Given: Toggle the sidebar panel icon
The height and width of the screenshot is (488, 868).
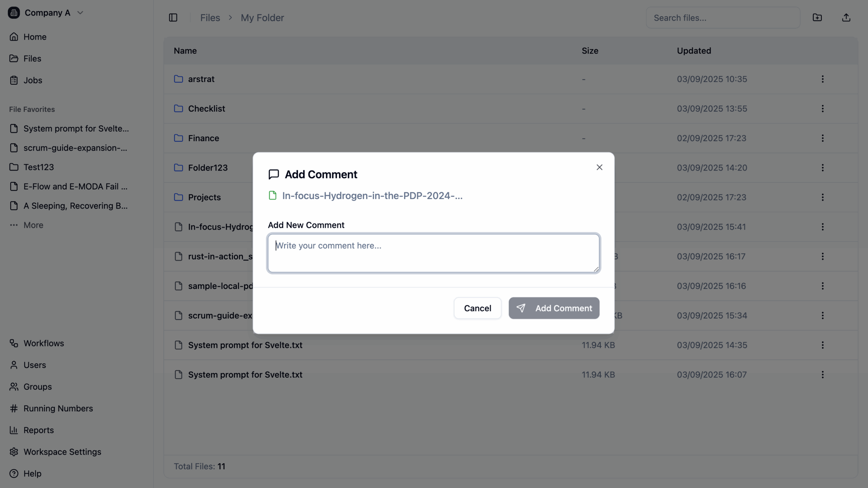Looking at the screenshot, I should tap(173, 18).
